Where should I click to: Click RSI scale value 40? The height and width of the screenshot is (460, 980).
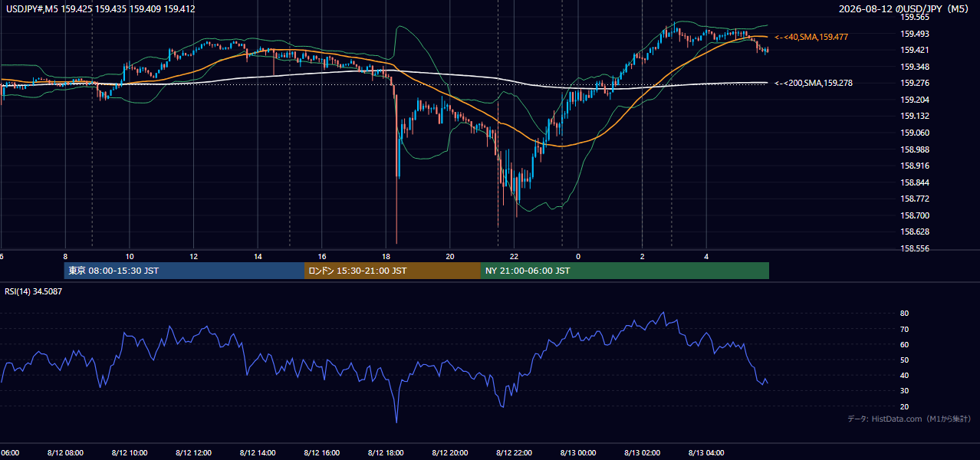tap(904, 376)
